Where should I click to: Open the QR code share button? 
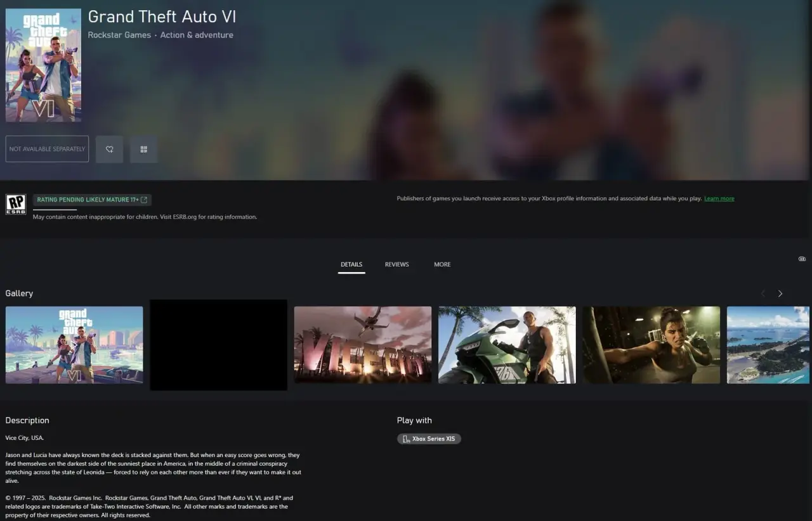pos(143,149)
